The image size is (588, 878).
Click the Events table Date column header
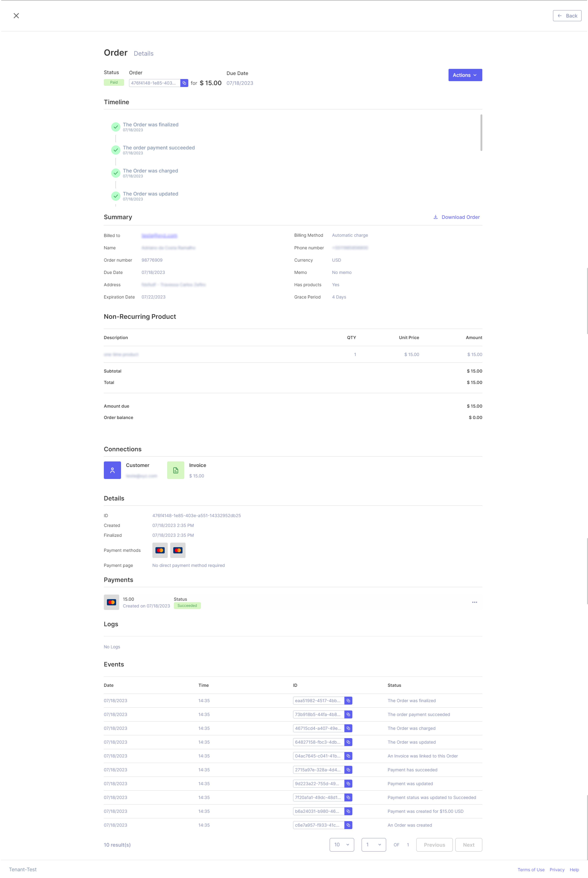(x=108, y=685)
